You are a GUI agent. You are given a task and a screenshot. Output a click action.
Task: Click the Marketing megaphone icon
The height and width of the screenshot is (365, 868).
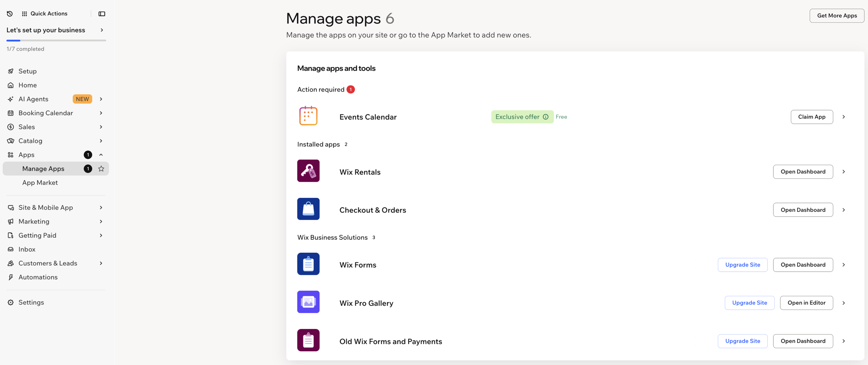[x=11, y=222]
